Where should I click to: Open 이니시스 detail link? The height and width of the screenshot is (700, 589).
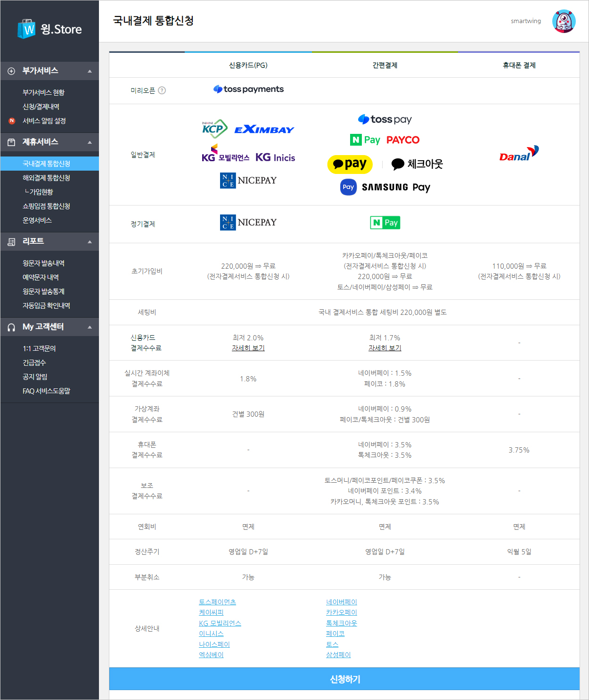(211, 634)
